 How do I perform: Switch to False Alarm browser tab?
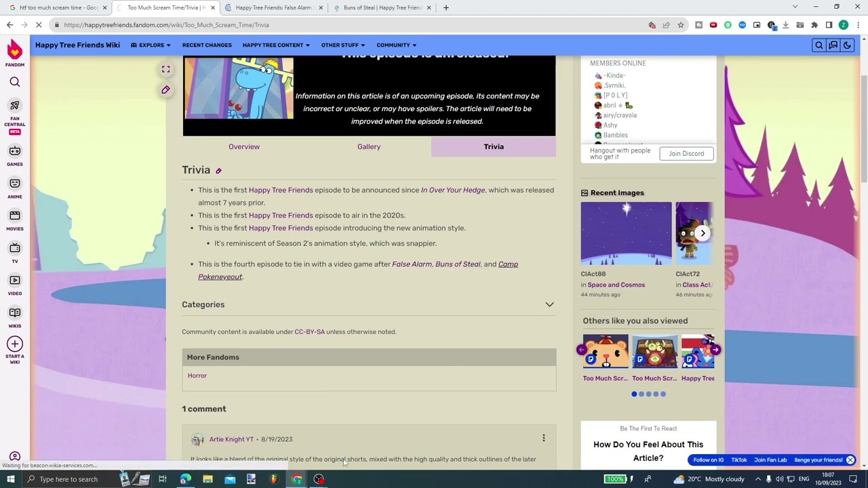click(273, 7)
